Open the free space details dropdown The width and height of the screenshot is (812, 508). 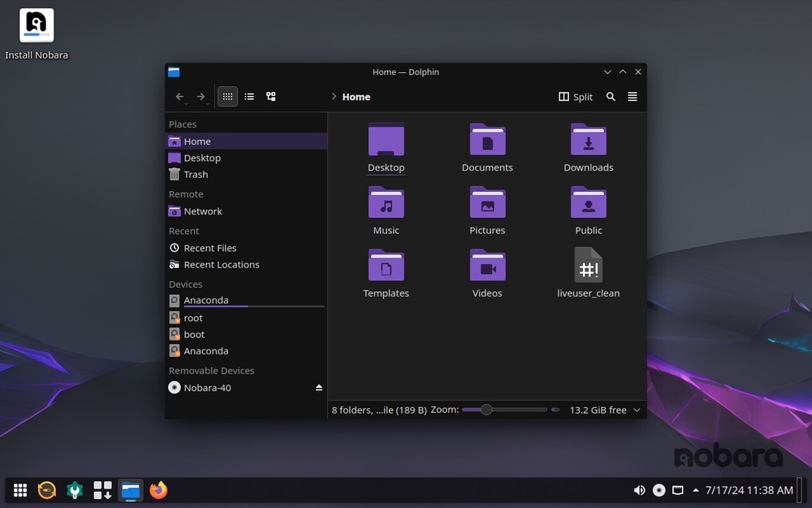(x=637, y=410)
